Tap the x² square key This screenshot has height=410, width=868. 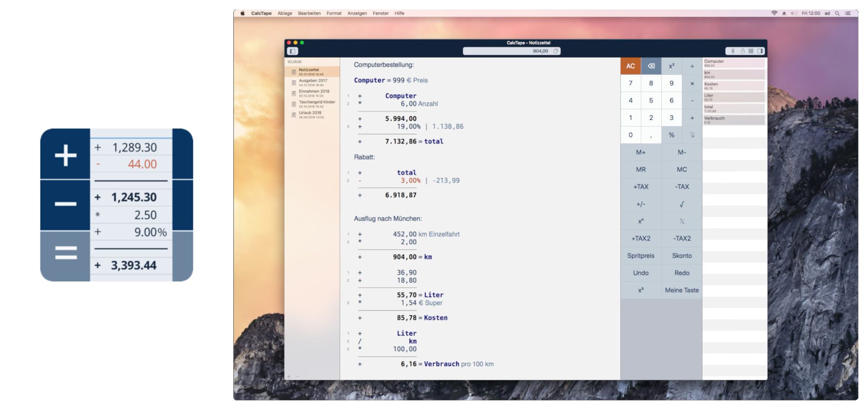(x=672, y=66)
